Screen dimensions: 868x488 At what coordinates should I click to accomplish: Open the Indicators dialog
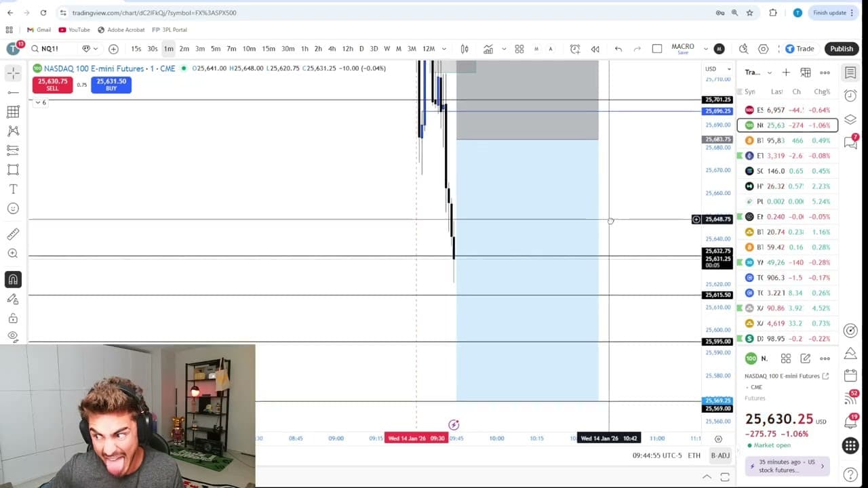(488, 49)
